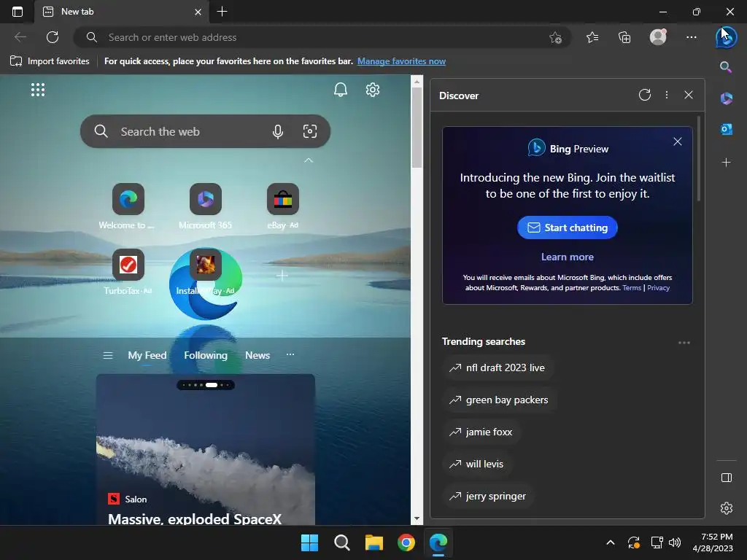Click the Search the web box
Viewport: 747px width, 560px height.
[x=205, y=131]
